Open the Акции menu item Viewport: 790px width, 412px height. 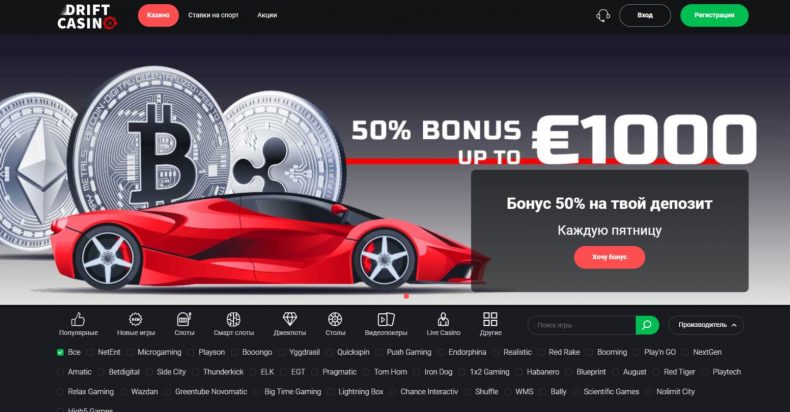pyautogui.click(x=267, y=15)
